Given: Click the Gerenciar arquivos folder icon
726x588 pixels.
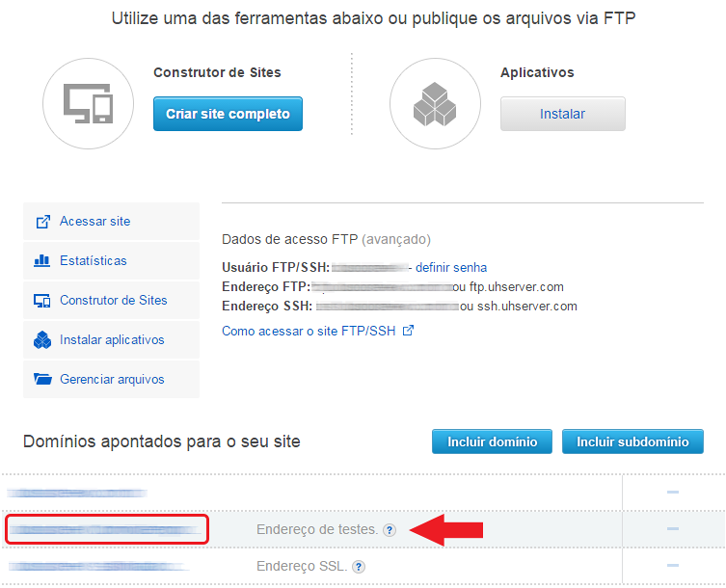Looking at the screenshot, I should [x=43, y=379].
